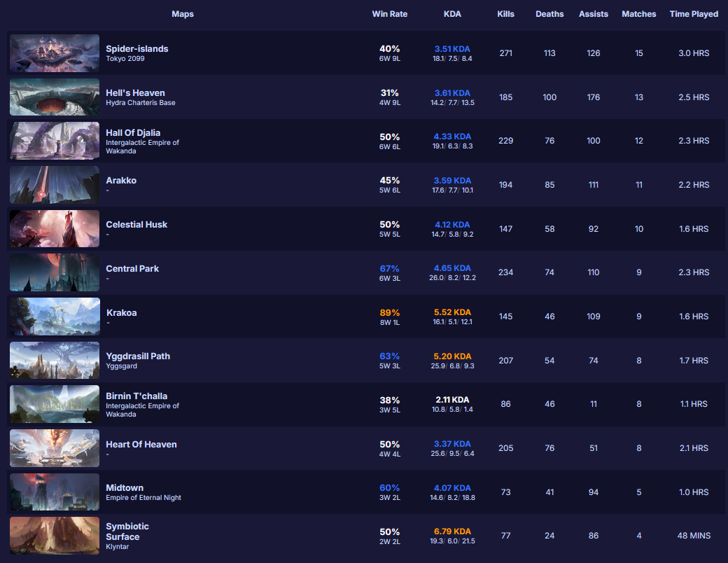Click Heart Of Heaven 205 kills
This screenshot has width=728, height=563.
(505, 447)
